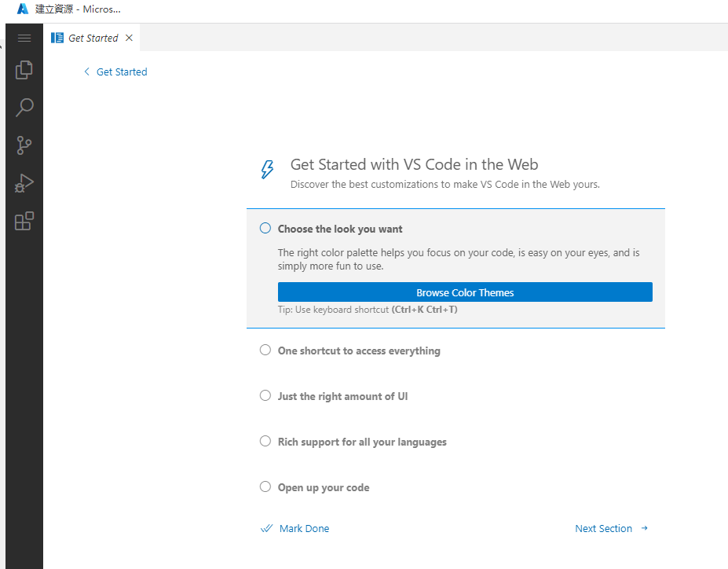This screenshot has width=728, height=569.
Task: Check off 'Rich support for all your languages'
Action: coord(265,441)
